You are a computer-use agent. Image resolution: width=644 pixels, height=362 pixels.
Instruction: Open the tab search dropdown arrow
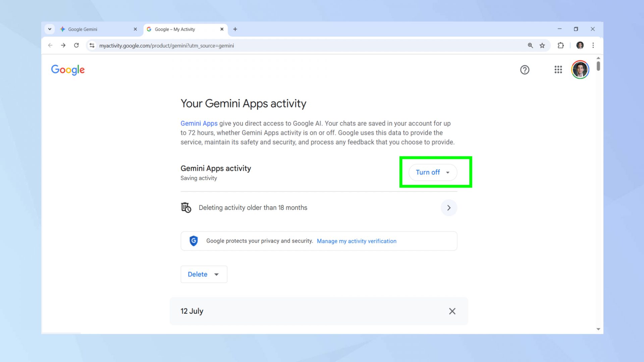[x=50, y=29]
